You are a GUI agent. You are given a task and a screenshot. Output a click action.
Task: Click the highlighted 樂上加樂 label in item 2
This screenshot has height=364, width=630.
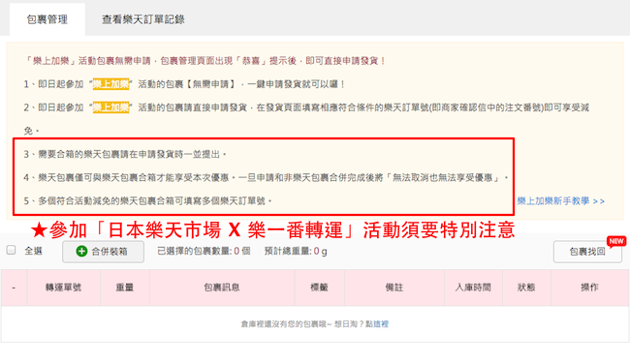[110, 107]
